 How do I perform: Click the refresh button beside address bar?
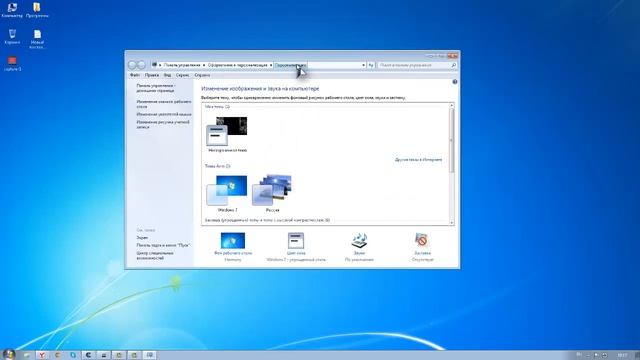pyautogui.click(x=371, y=65)
